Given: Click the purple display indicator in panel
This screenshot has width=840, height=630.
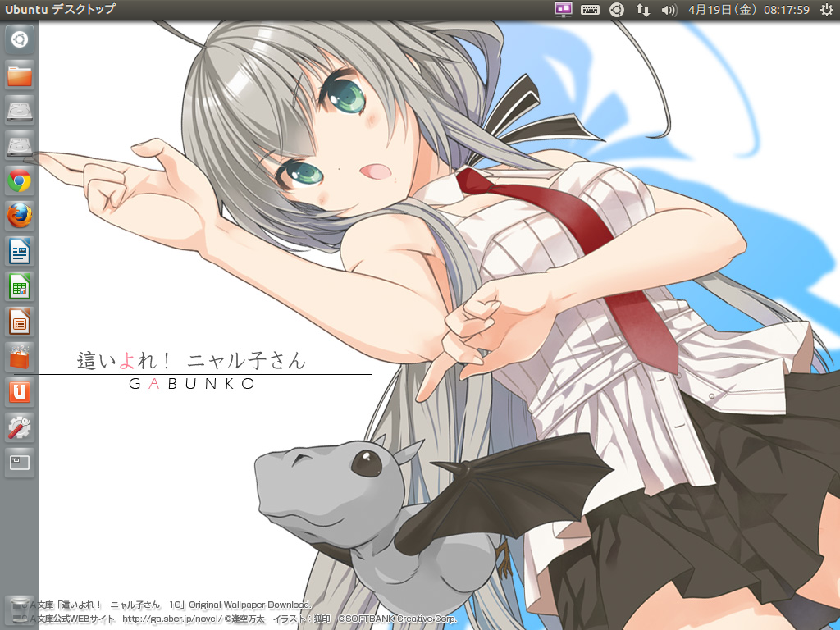Looking at the screenshot, I should [x=563, y=10].
